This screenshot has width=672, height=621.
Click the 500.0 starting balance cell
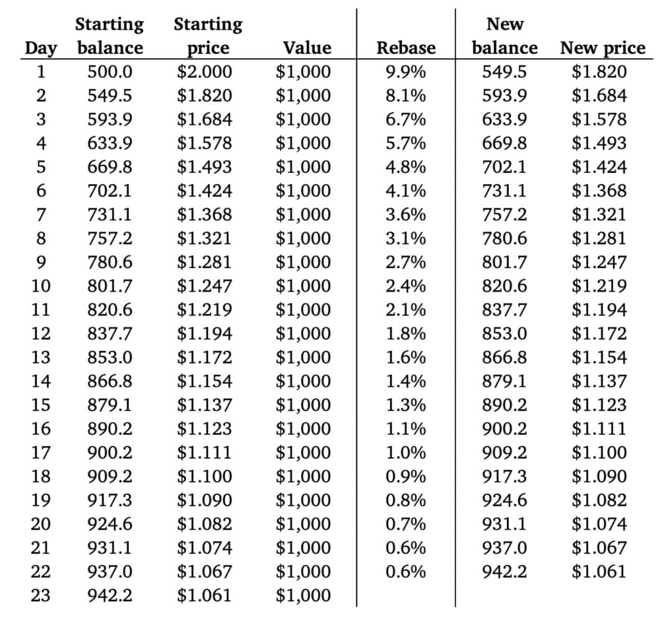[110, 72]
